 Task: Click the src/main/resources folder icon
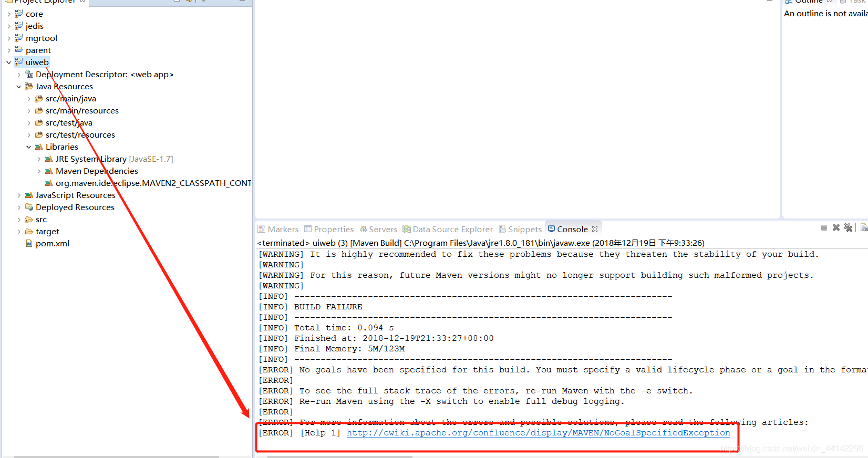pyautogui.click(x=39, y=110)
